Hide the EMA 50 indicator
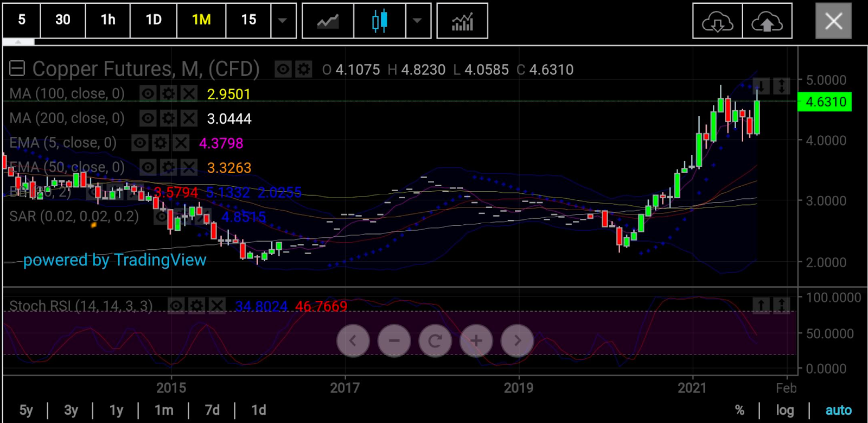The height and width of the screenshot is (423, 868). coord(148,167)
